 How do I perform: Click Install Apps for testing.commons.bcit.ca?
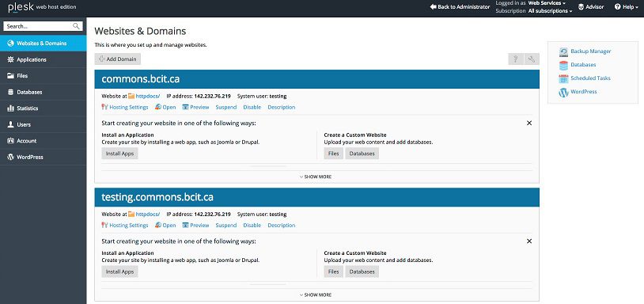[120, 272]
